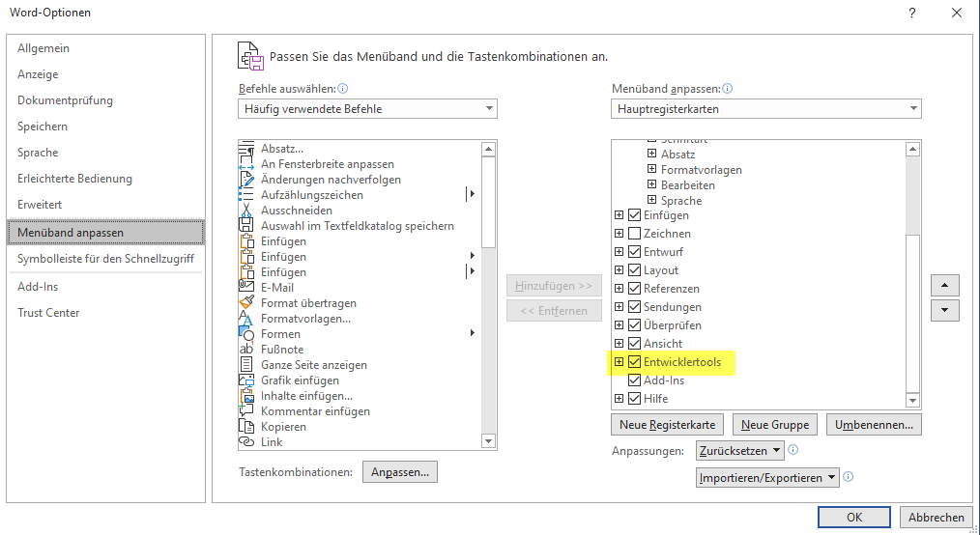Open the Speichern options category
This screenshot has height=535, width=980.
[105, 127]
